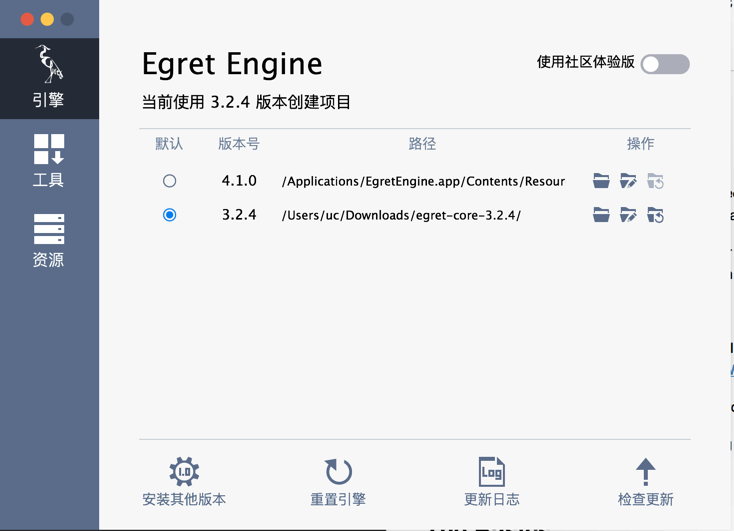Close the window with red button
Screen dimensions: 734x531
pyautogui.click(x=27, y=19)
